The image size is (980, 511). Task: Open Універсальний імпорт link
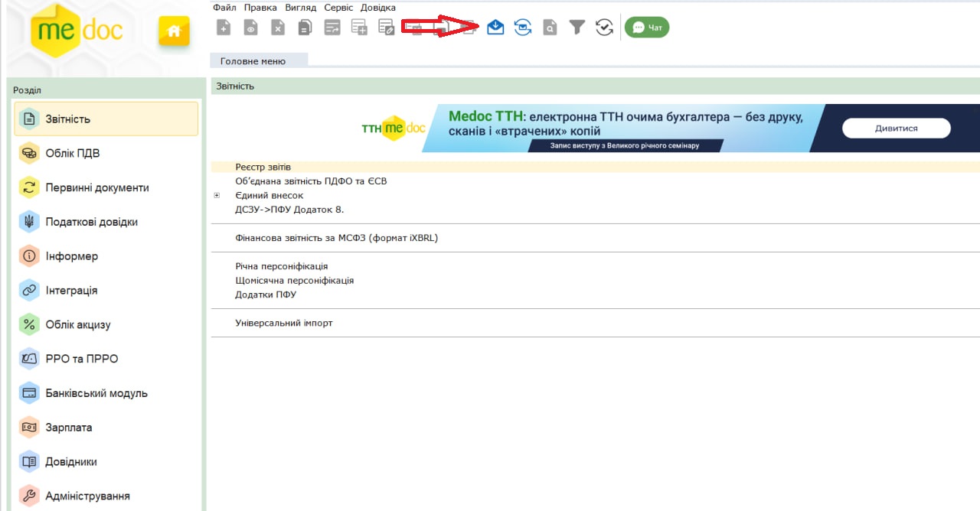(283, 323)
